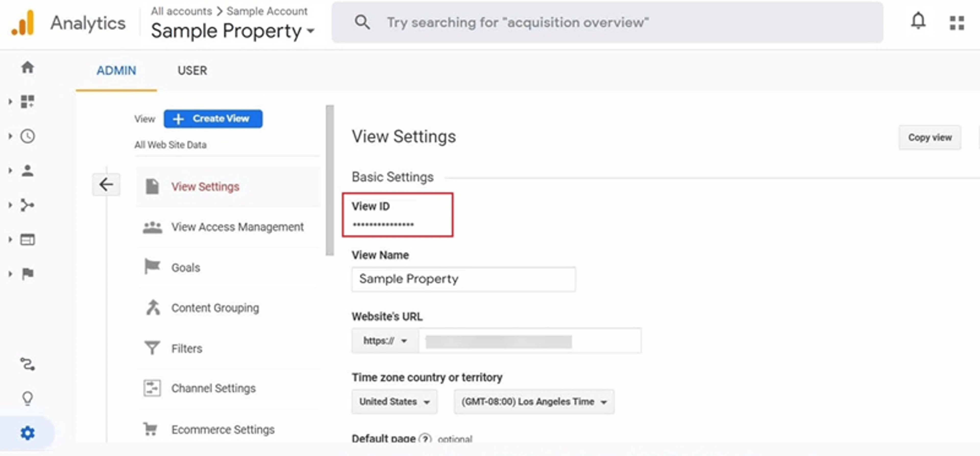Click the Create View button
This screenshot has height=456, width=980.
[x=213, y=119]
